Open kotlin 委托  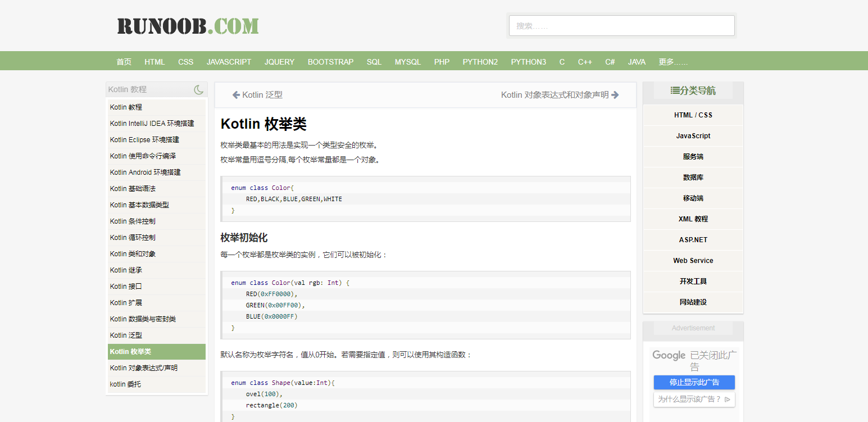[x=157, y=384]
